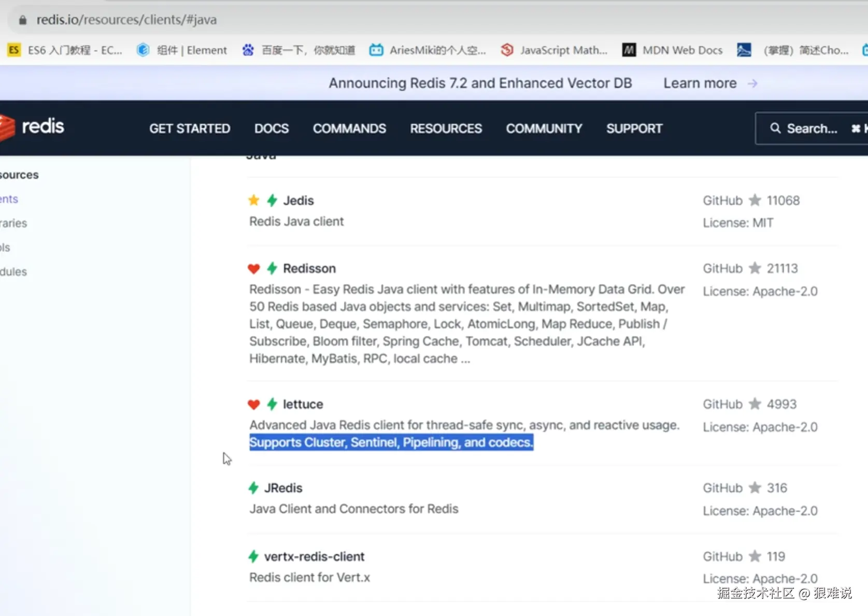This screenshot has height=616, width=868.
Task: Open the COMMUNITY menu
Action: (544, 128)
